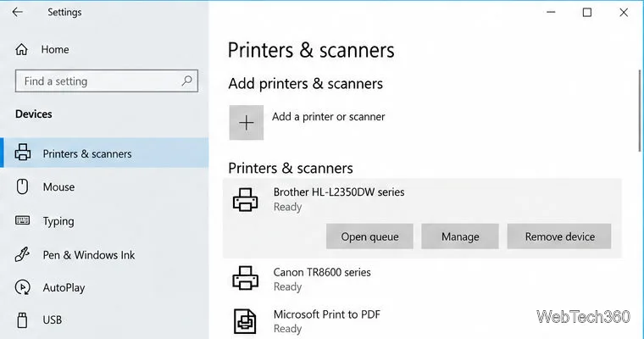
Task: Switch to AutoPlay settings
Action: pyautogui.click(x=104, y=287)
